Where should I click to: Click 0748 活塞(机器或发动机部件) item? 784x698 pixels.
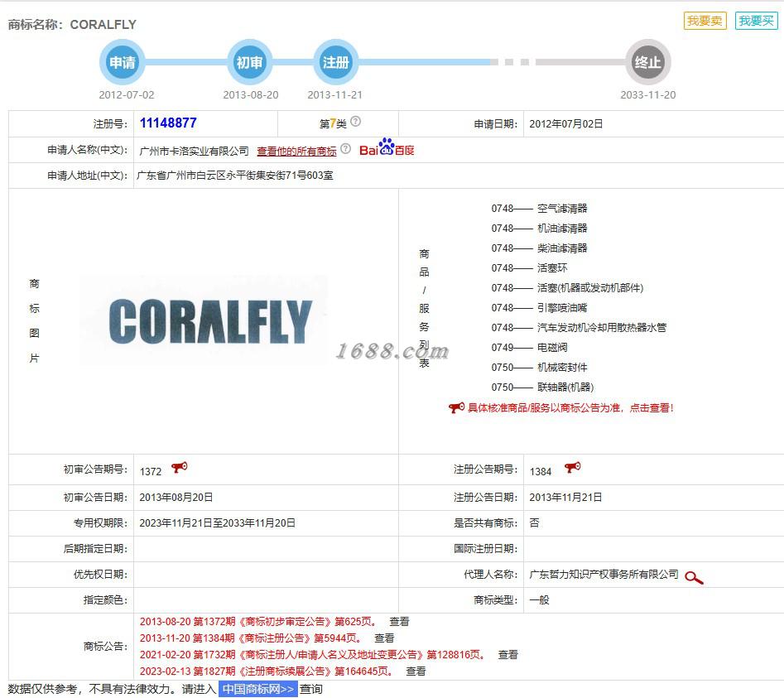567,287
